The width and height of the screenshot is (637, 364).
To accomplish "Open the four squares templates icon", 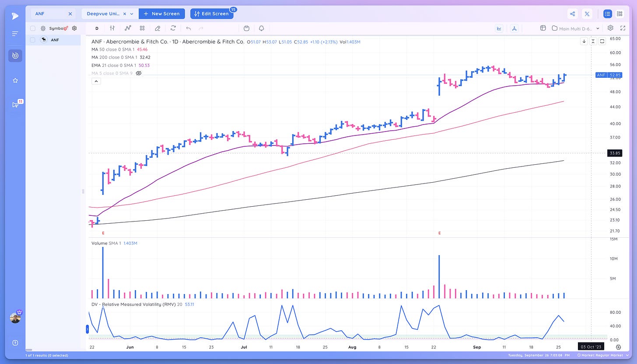I will pyautogui.click(x=142, y=28).
